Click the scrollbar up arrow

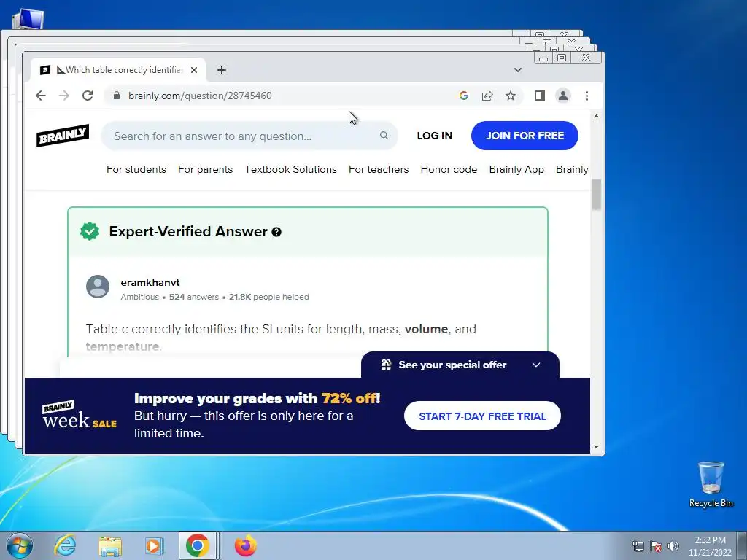(596, 116)
